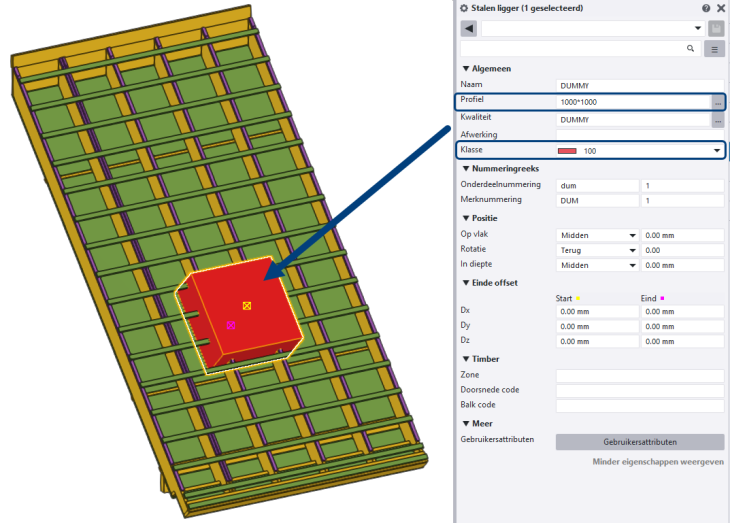Open the help question mark icon
730x523 pixels.
coord(706,8)
